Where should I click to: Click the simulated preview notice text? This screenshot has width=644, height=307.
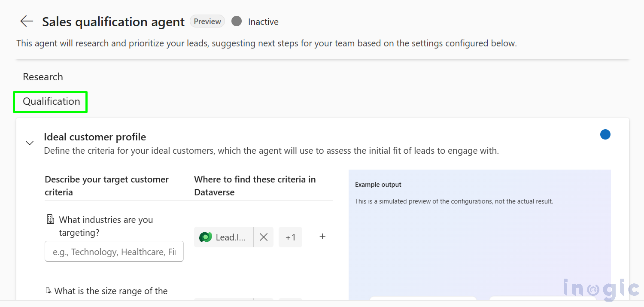[x=454, y=201]
